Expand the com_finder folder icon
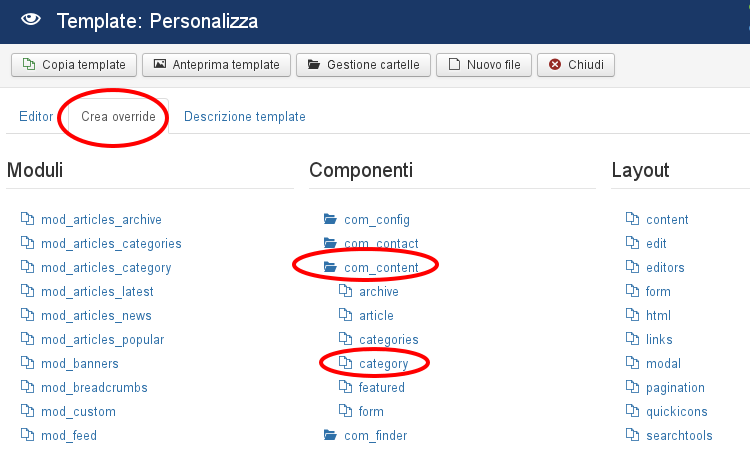The height and width of the screenshot is (451, 750). coord(330,435)
